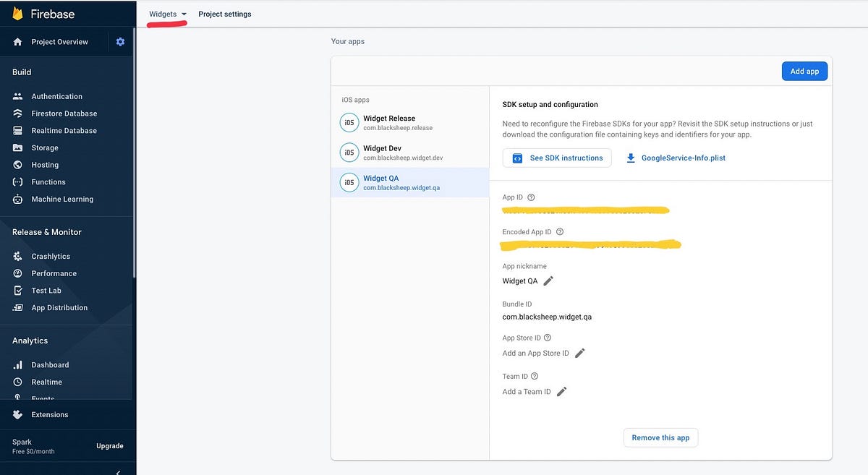Click pencil to add App Store ID
The height and width of the screenshot is (475, 868).
point(579,354)
